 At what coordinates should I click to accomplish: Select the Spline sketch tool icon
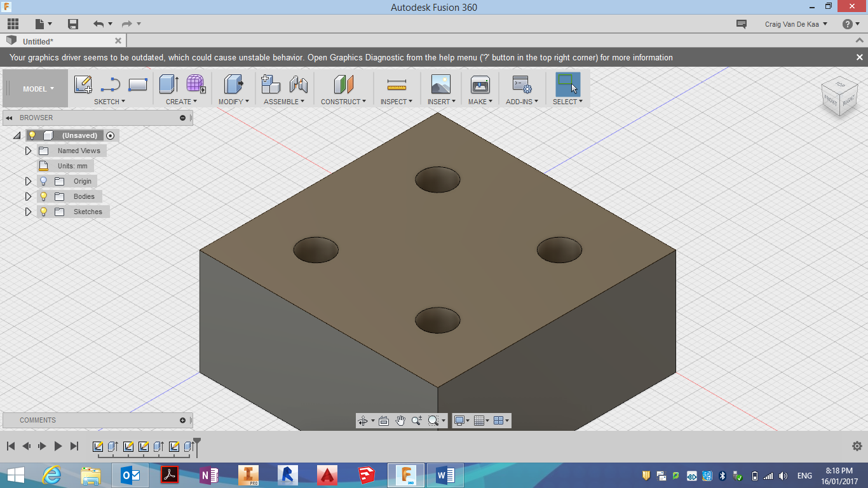click(x=111, y=85)
